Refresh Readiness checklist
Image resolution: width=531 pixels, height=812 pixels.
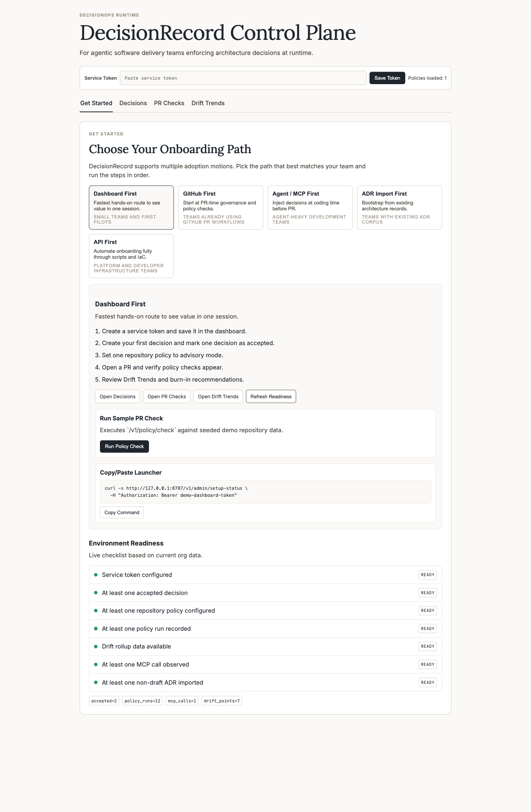271,396
